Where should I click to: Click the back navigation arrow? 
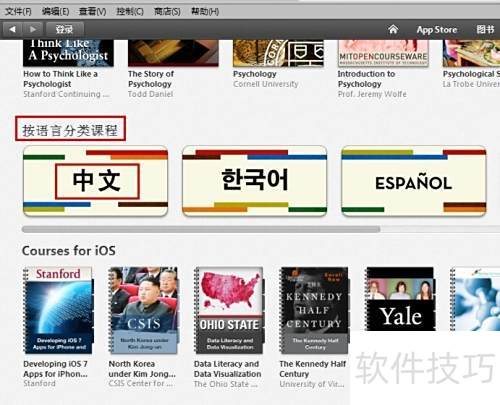coord(12,29)
